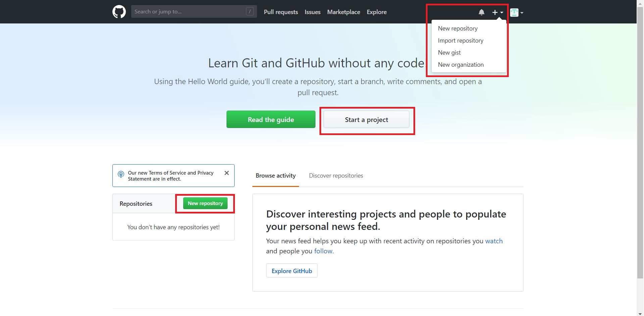Click the GitHub Octocat logo

pyautogui.click(x=119, y=12)
